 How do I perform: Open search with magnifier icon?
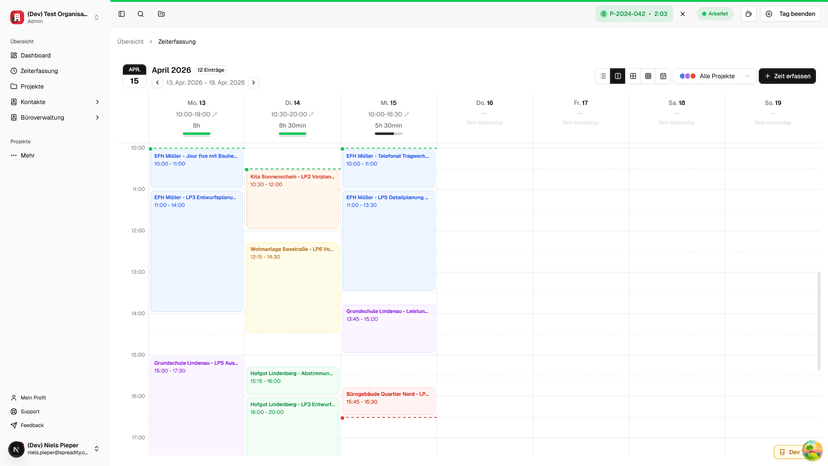(140, 14)
